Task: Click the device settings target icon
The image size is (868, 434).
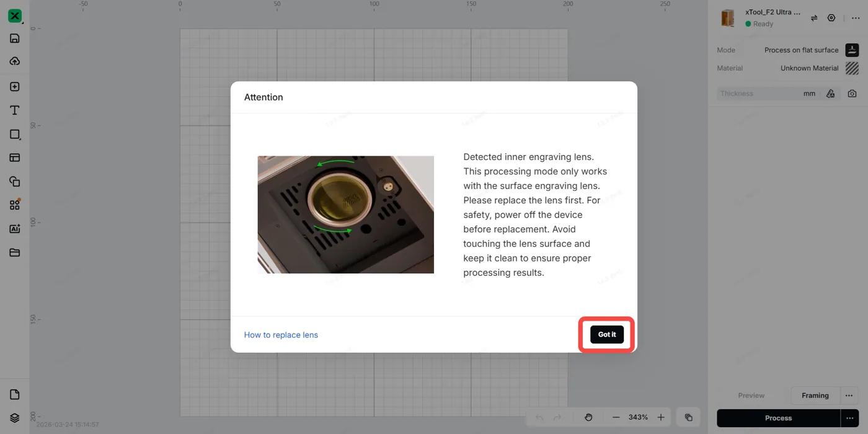Action: pos(831,18)
